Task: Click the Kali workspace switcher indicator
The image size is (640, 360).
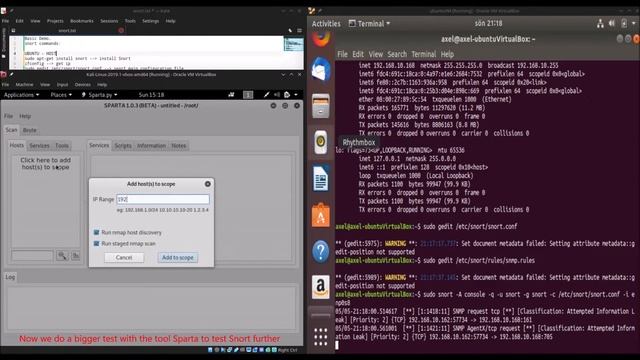Action: tap(248, 95)
